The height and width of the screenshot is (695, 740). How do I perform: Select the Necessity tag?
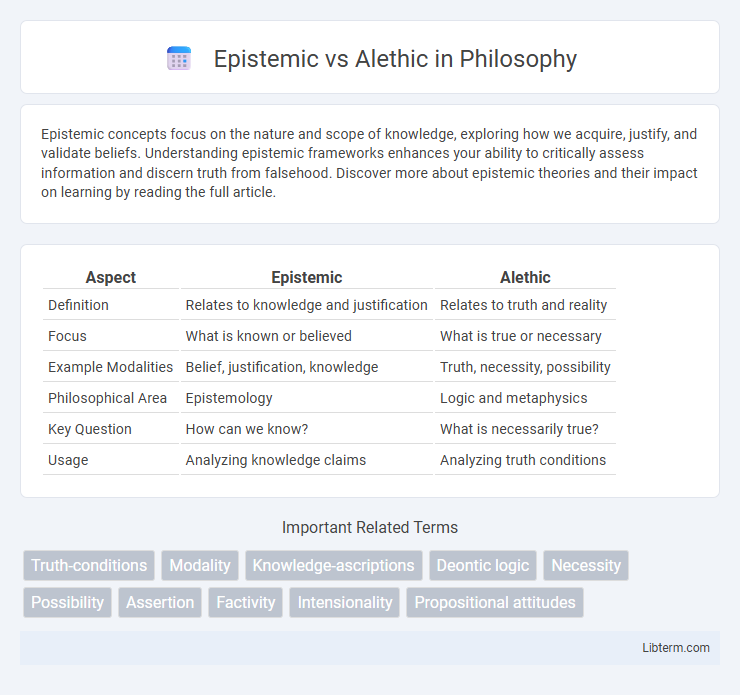[586, 565]
